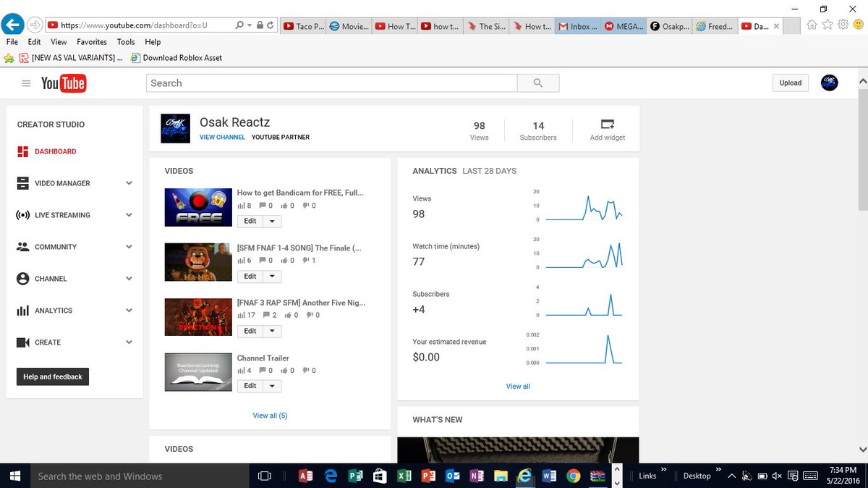
Task: Open WinRAR from the taskbar
Action: click(x=598, y=476)
